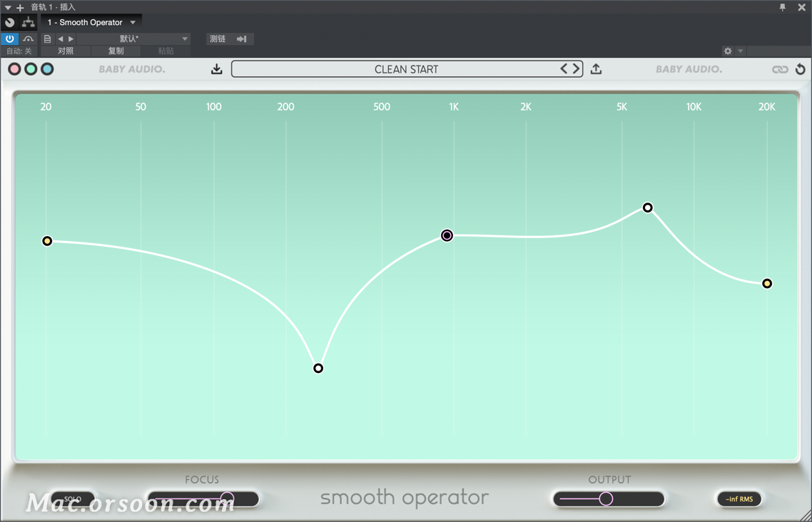
Task: Expand the arrow next to the gear
Action: click(x=741, y=51)
